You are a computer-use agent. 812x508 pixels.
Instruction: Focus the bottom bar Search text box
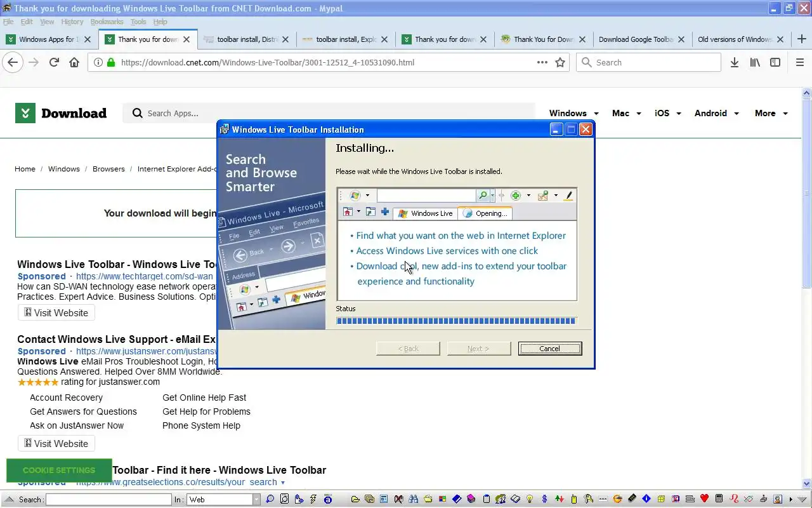(108, 500)
